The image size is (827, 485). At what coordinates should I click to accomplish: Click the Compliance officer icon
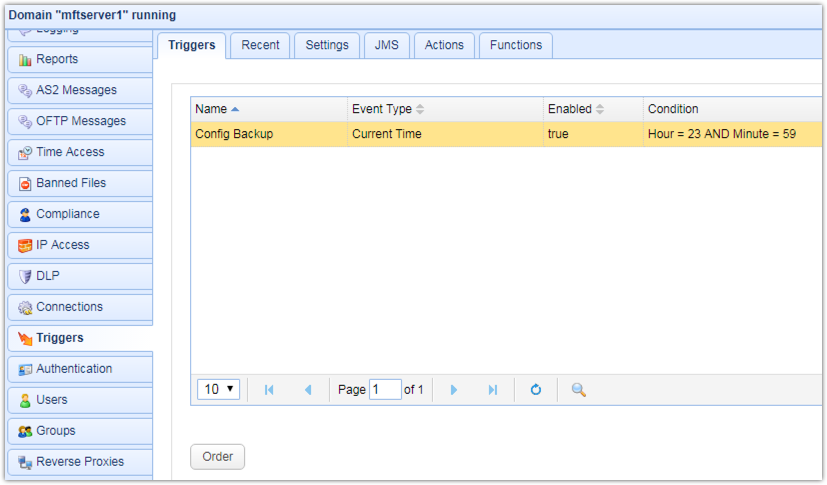(25, 215)
